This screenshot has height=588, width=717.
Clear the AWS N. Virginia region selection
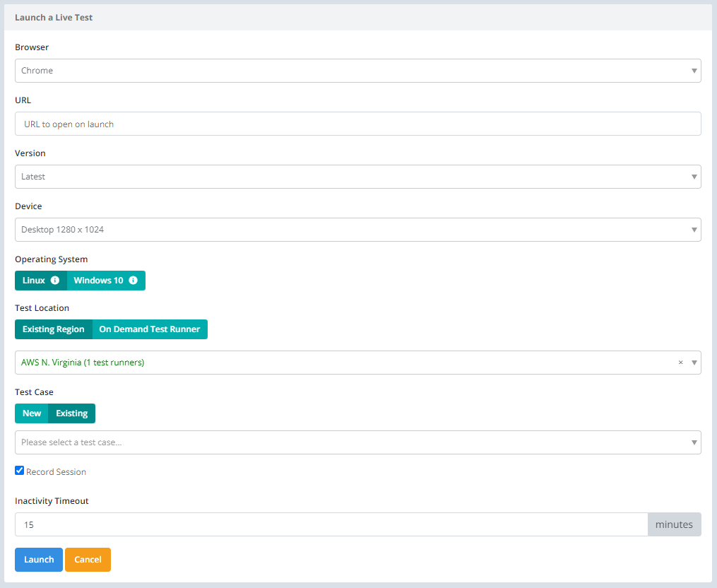click(x=680, y=363)
